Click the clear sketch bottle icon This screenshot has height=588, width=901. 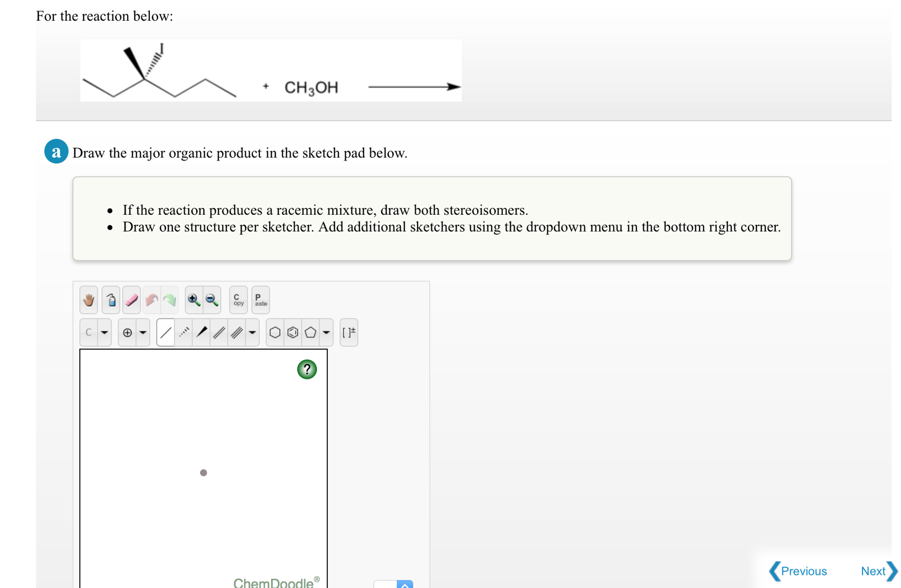click(111, 300)
